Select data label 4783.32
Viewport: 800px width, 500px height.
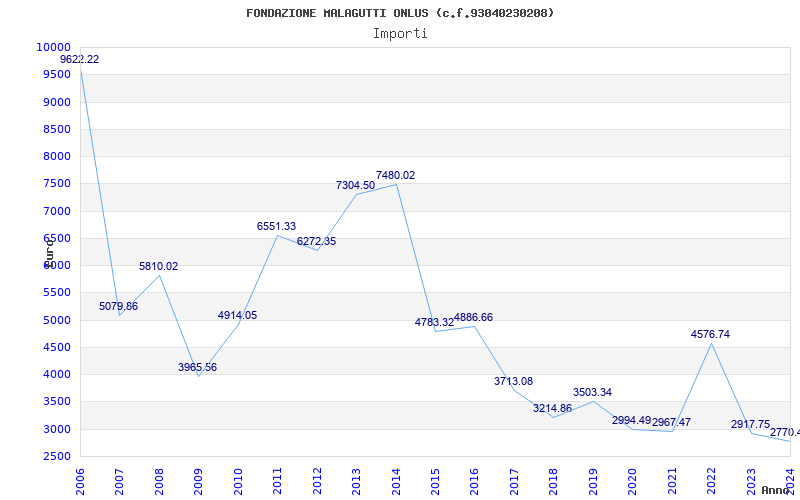[x=434, y=322]
